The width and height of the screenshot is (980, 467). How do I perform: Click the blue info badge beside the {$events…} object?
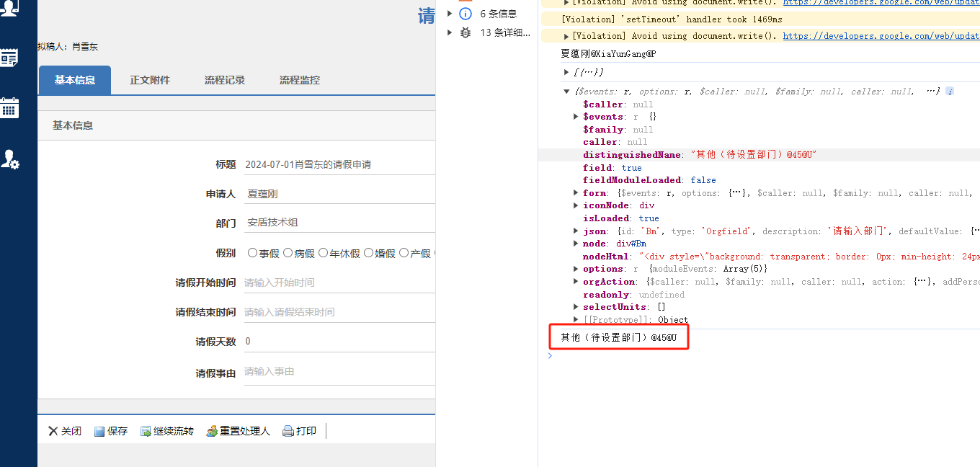point(950,92)
